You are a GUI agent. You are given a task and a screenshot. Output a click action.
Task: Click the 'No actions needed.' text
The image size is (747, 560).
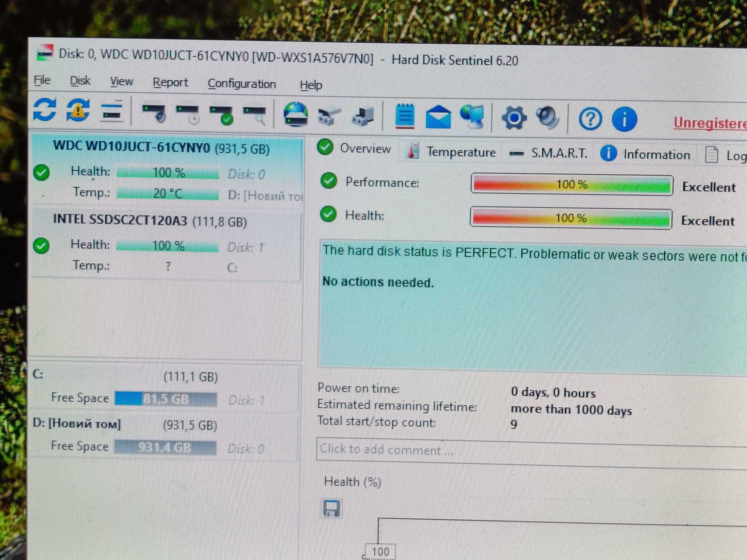coord(378,282)
